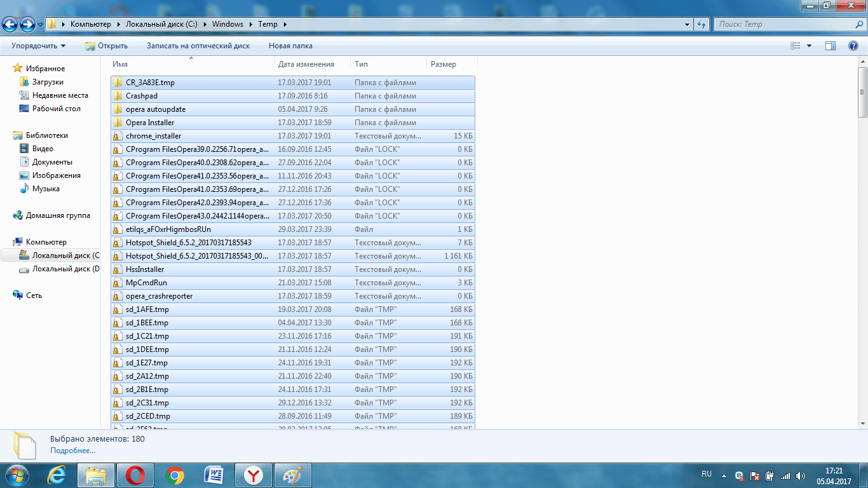Screen dimensions: 868x488
Task: Click the volume speaker tray icon
Action: 800,475
